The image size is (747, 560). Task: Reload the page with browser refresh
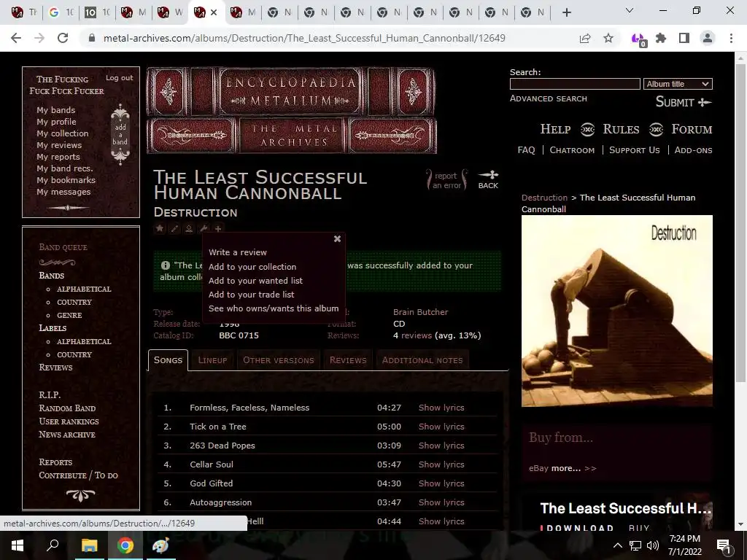63,38
